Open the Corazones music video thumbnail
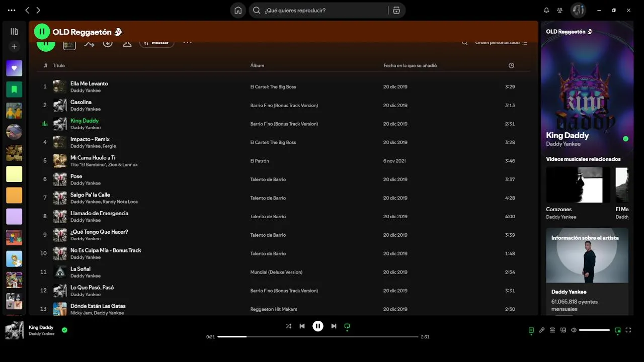 click(578, 185)
